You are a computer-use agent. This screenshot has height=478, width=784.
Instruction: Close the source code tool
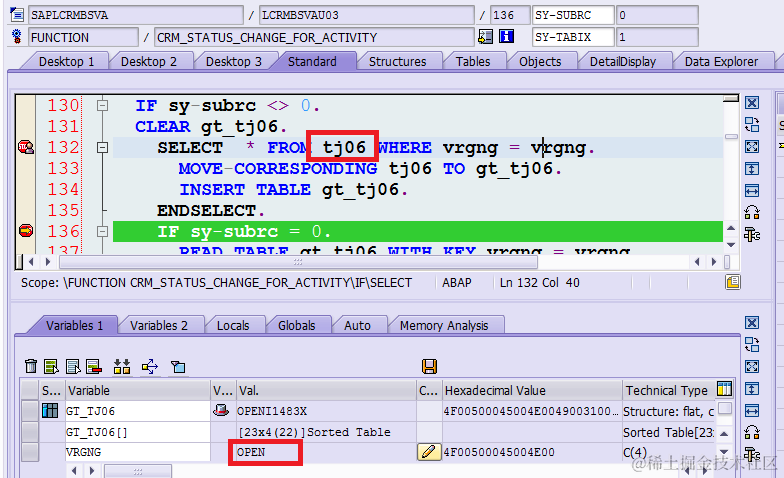(752, 102)
